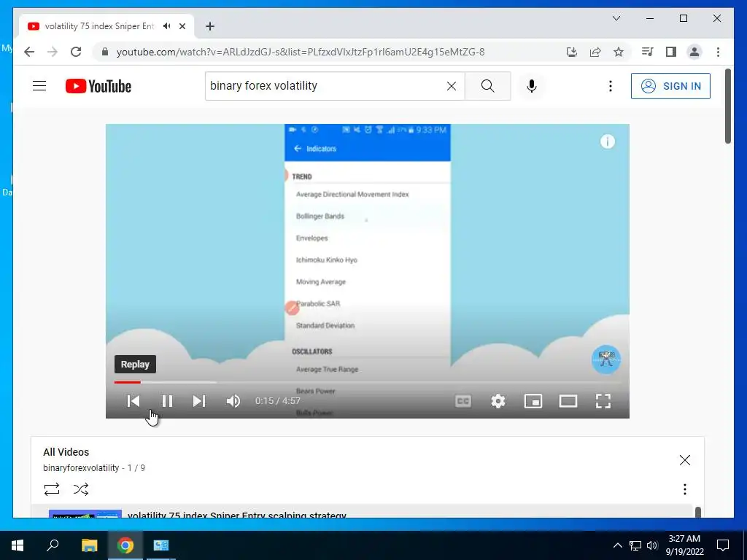Share this page icon
Image resolution: width=747 pixels, height=560 pixels.
pos(595,52)
